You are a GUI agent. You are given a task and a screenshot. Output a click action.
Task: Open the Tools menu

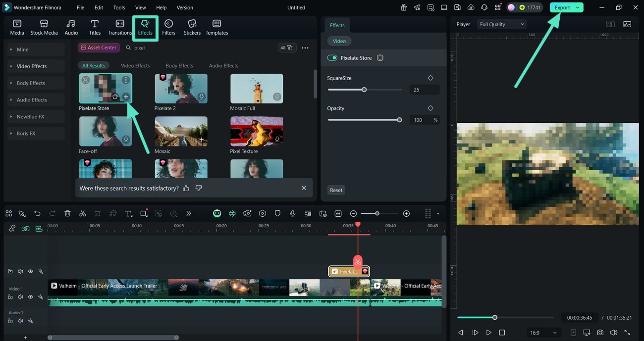pyautogui.click(x=119, y=7)
